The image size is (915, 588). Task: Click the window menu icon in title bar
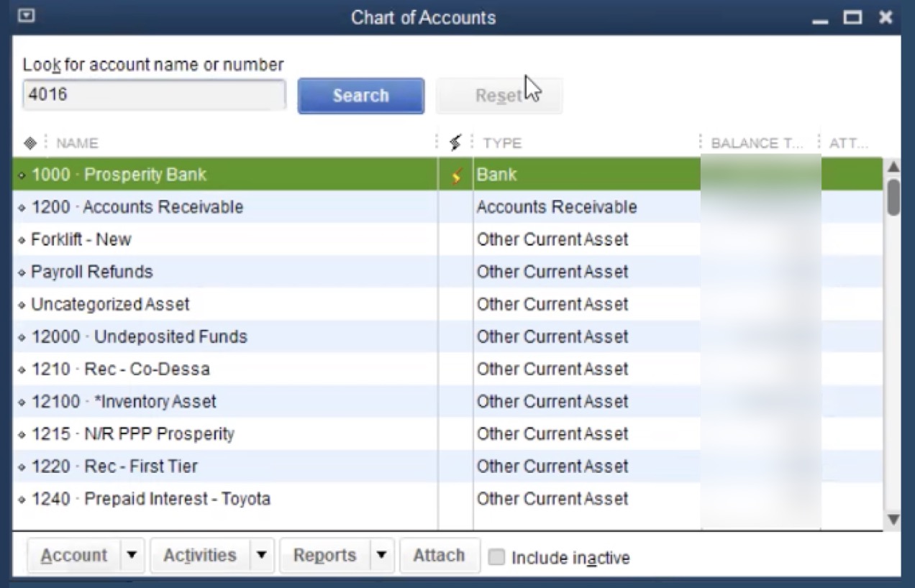pyautogui.click(x=26, y=17)
